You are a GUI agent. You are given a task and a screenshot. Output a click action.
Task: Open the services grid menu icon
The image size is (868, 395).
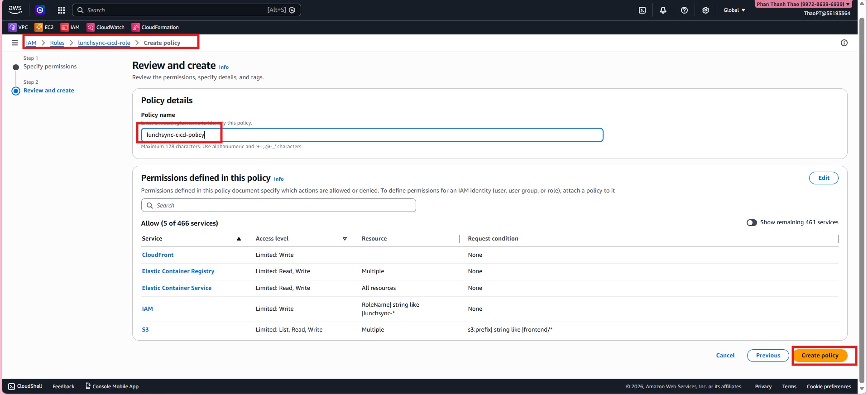pyautogui.click(x=61, y=10)
